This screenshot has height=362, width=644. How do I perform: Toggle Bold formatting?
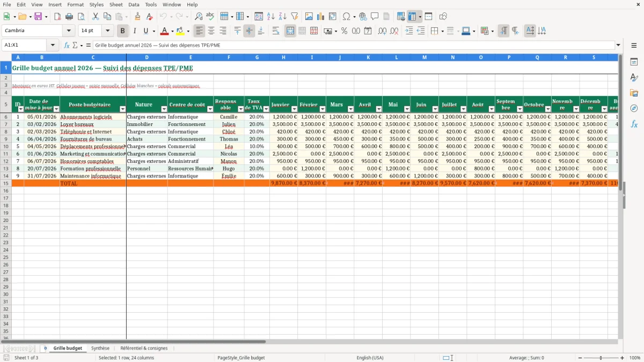click(x=123, y=31)
